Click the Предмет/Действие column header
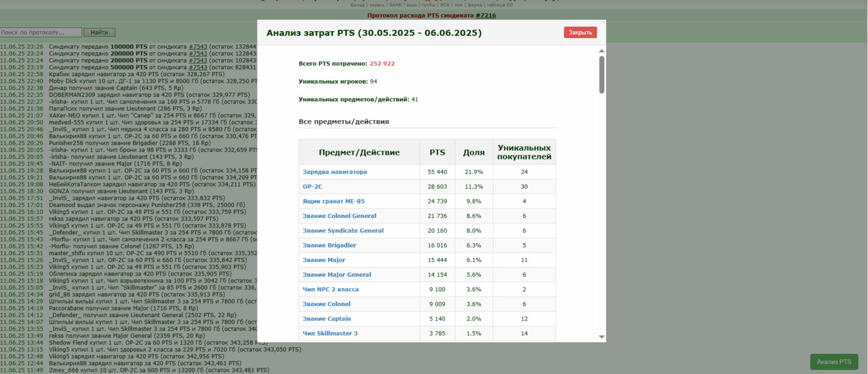Screen dimensions: 868x374 [359, 153]
